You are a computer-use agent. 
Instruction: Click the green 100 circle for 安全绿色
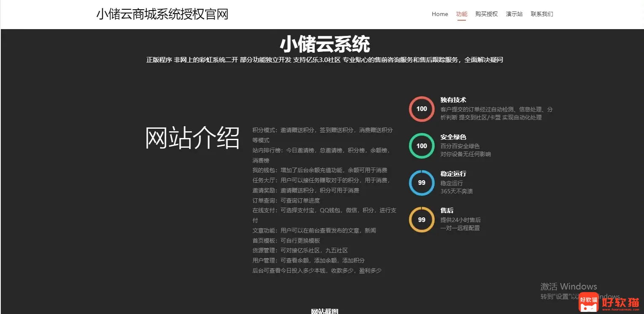click(x=422, y=146)
